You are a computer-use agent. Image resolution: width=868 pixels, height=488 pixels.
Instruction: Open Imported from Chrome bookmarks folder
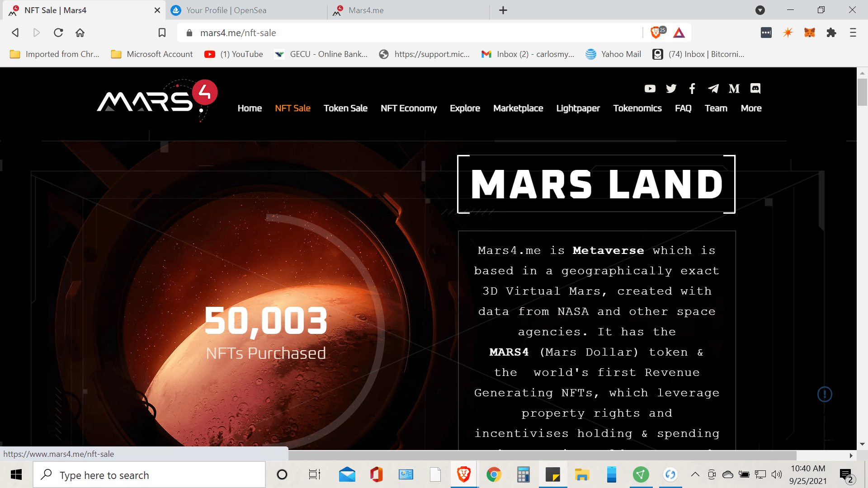pyautogui.click(x=54, y=54)
